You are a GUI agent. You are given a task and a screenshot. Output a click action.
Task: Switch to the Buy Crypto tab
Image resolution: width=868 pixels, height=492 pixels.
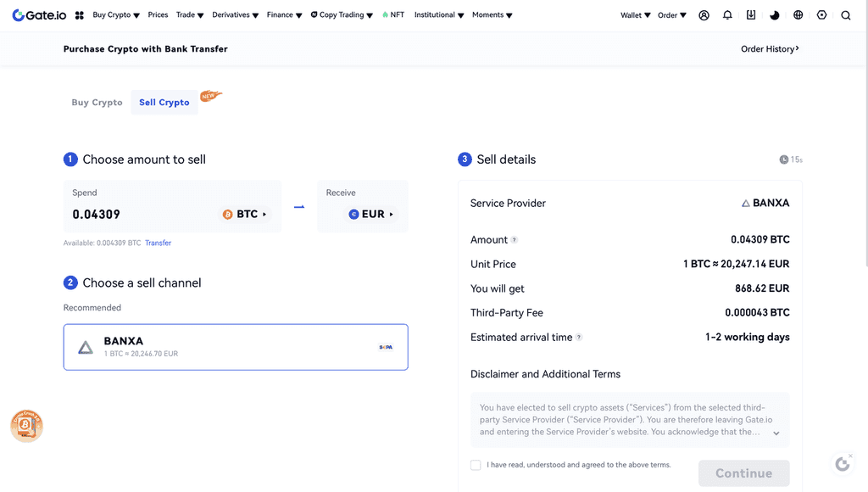point(97,103)
